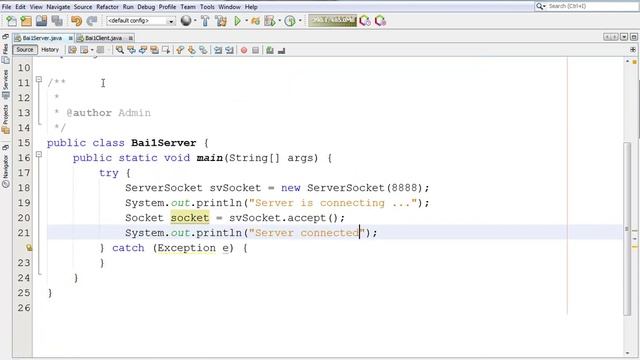Viewport: 640px width, 360px height.
Task: Click the "@author Admin" comment text
Action: [108, 113]
